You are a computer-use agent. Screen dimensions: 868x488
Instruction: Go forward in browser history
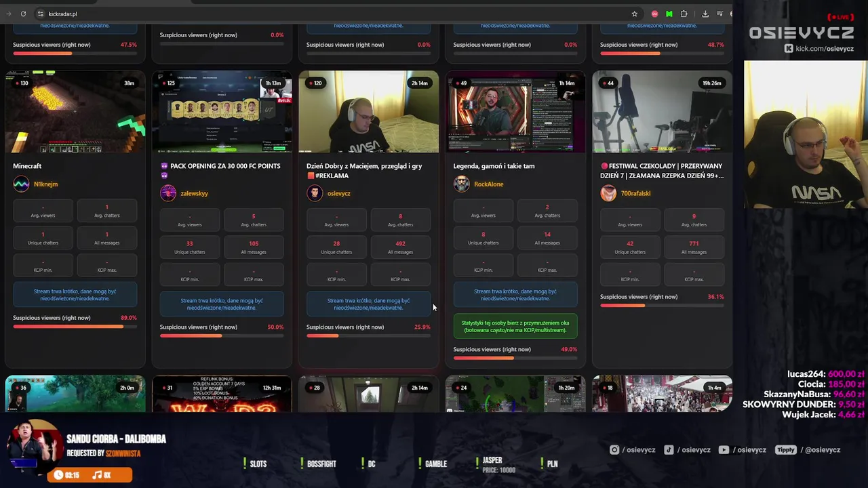click(8, 14)
